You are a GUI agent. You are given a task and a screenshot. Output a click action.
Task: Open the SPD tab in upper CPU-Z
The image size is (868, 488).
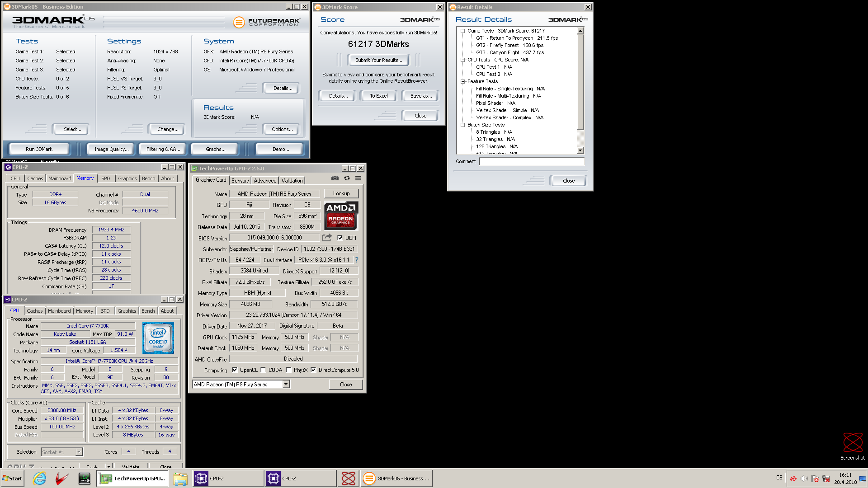pyautogui.click(x=105, y=178)
